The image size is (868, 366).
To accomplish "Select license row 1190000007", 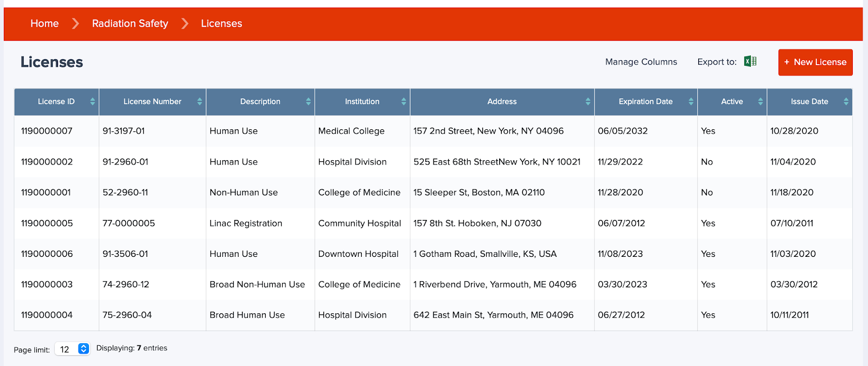I will 47,131.
